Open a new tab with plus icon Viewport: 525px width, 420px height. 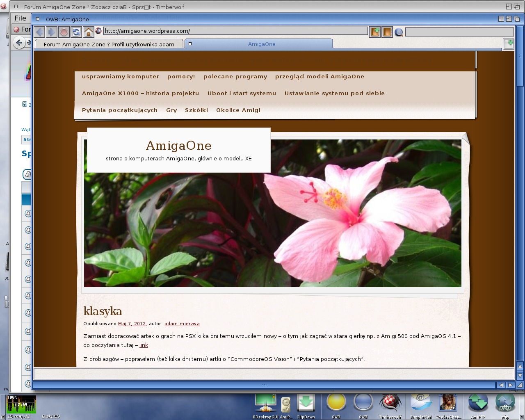[509, 43]
